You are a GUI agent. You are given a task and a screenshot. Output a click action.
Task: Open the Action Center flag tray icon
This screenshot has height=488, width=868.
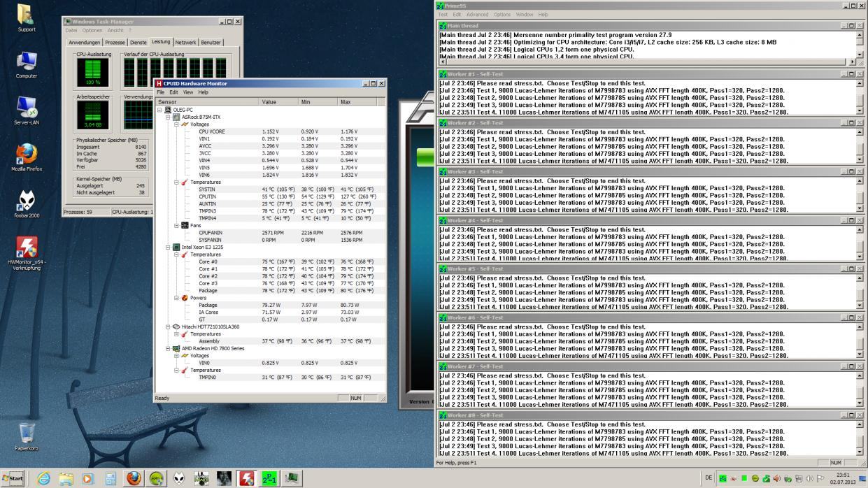[x=820, y=478]
